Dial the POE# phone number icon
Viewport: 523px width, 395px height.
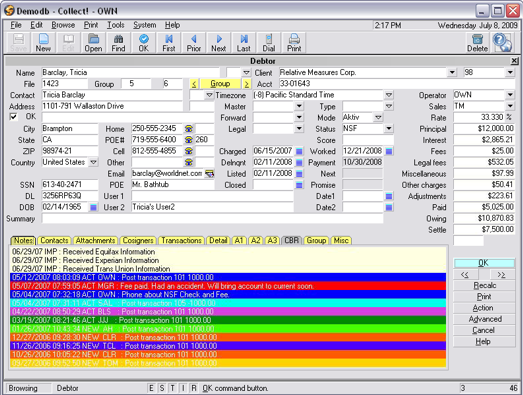click(x=189, y=140)
